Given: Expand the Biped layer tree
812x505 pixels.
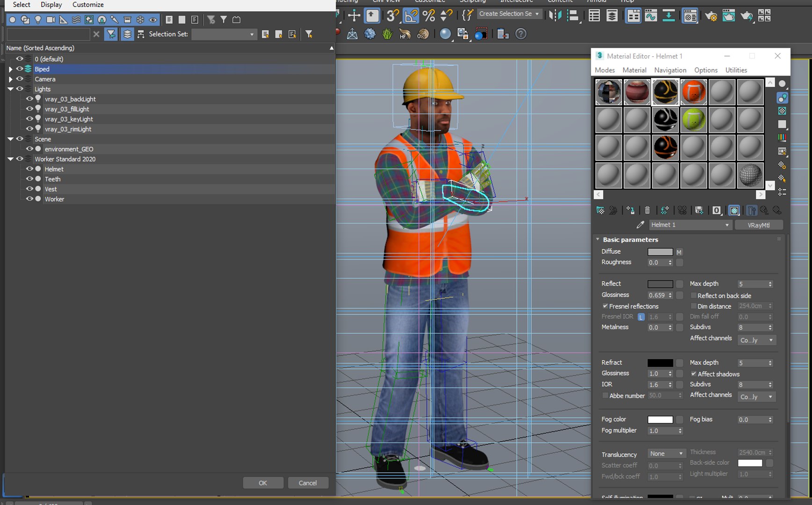Looking at the screenshot, I should (10, 69).
